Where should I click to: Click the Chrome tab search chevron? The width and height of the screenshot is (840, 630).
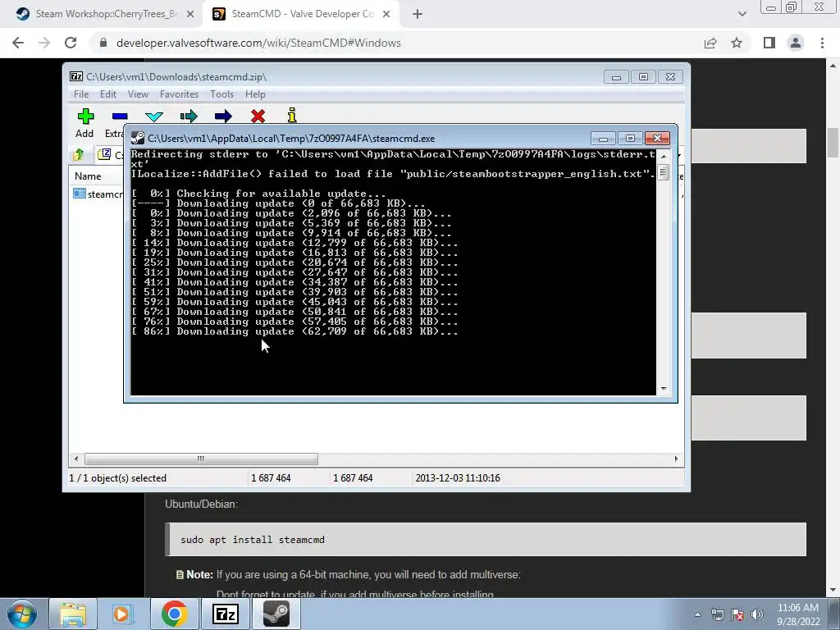[742, 14]
